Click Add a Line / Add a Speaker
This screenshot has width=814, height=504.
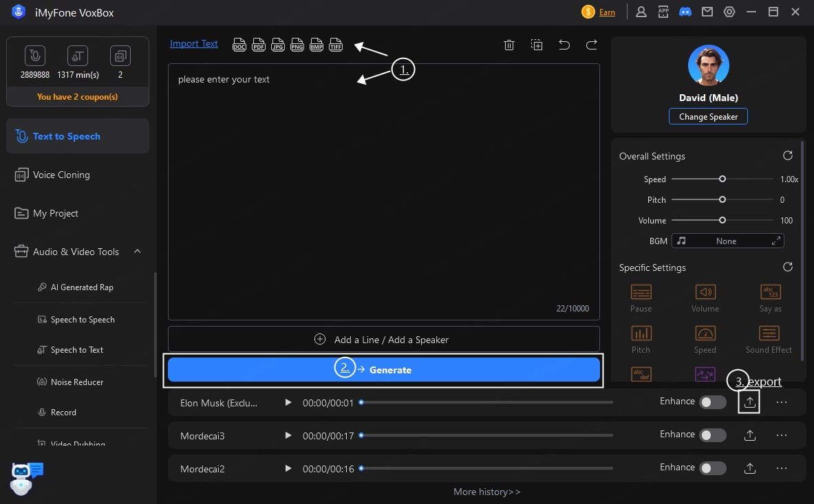[384, 340]
